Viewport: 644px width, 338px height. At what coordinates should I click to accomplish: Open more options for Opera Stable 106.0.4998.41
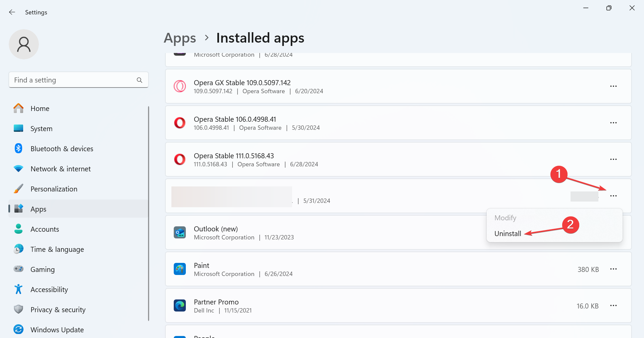[x=613, y=123]
